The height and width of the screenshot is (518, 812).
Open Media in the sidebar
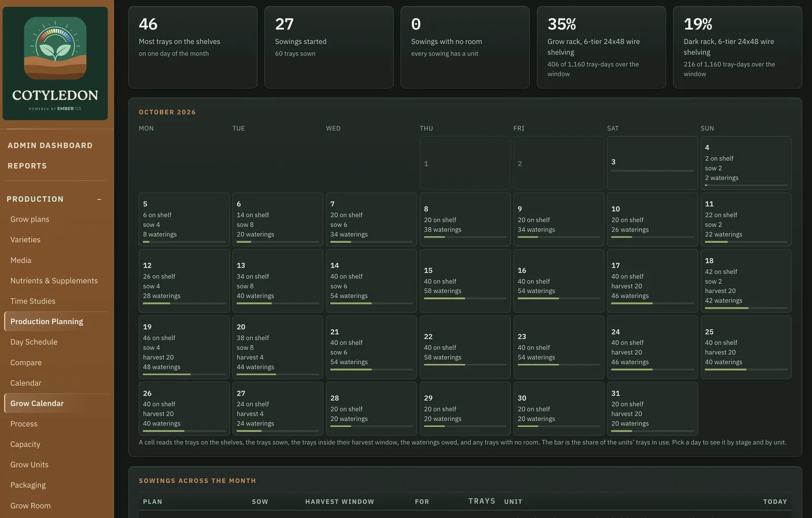21,260
